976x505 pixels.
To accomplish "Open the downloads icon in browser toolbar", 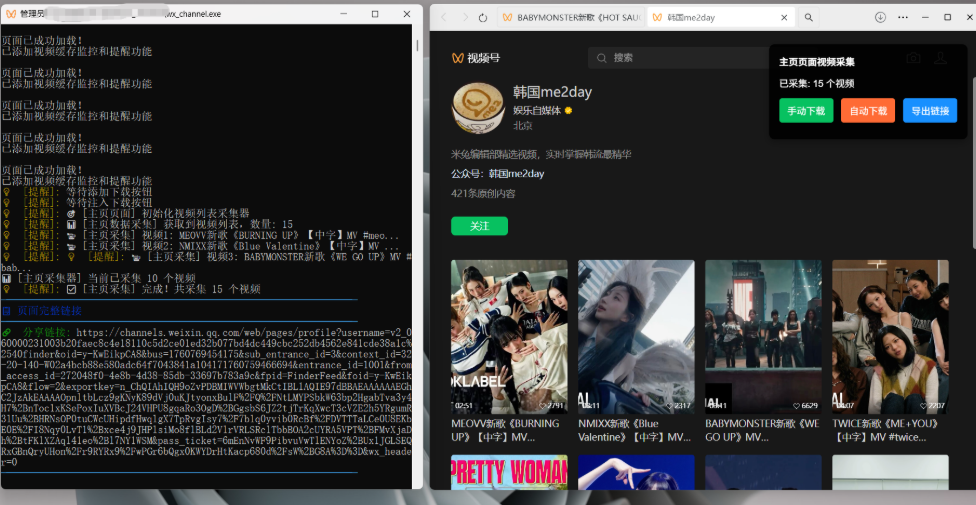I will [881, 17].
